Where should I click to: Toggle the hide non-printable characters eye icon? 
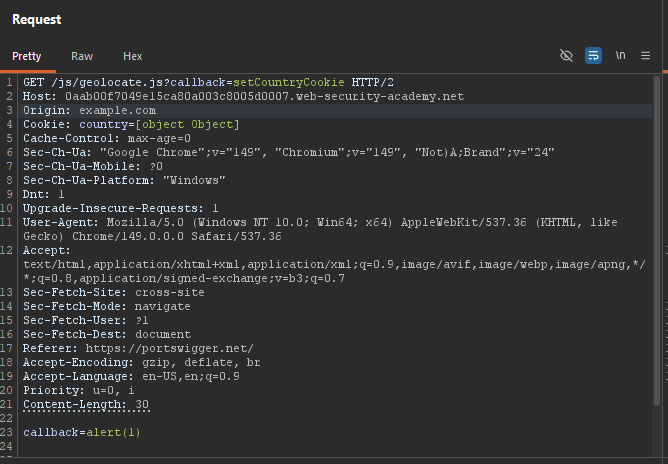point(566,55)
